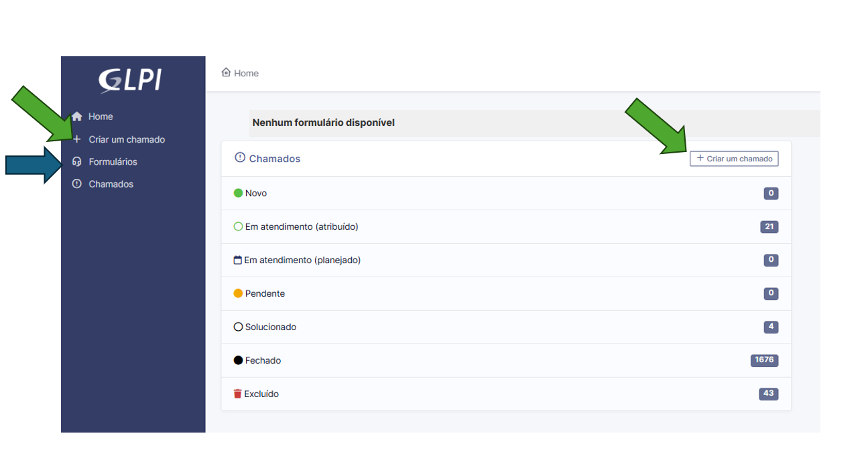Click the green Novo status dot
868x456 pixels.
(238, 193)
